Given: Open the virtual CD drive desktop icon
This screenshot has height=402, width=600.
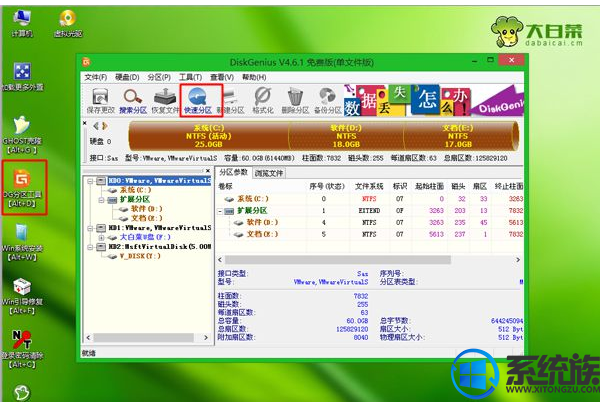Looking at the screenshot, I should tap(68, 24).
